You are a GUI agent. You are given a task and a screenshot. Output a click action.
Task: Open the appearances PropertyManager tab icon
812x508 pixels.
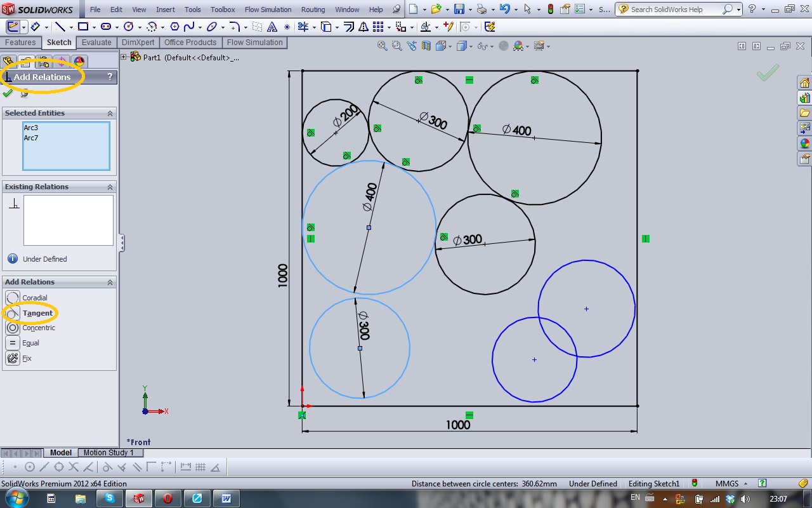point(79,62)
